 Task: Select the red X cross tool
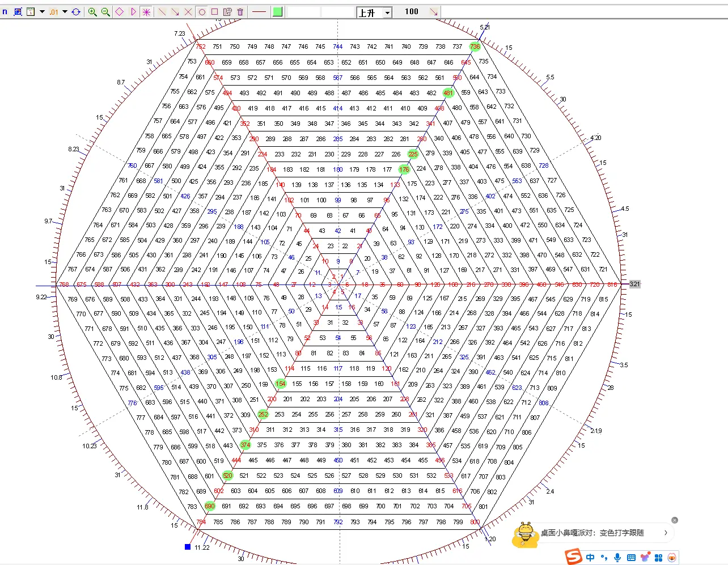(188, 11)
